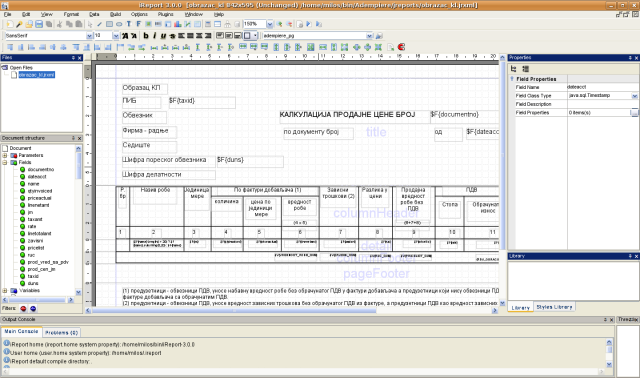Open the Format menu
Viewport: 640px width, 378px height.
pyautogui.click(x=71, y=14)
